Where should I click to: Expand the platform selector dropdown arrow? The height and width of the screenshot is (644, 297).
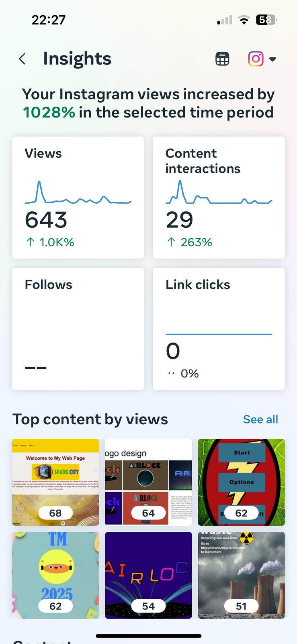[272, 59]
